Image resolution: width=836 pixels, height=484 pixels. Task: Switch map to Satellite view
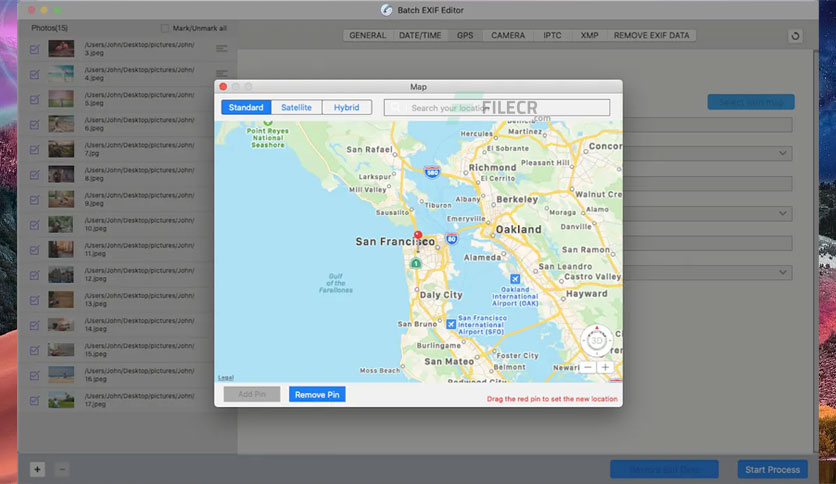[x=296, y=107]
